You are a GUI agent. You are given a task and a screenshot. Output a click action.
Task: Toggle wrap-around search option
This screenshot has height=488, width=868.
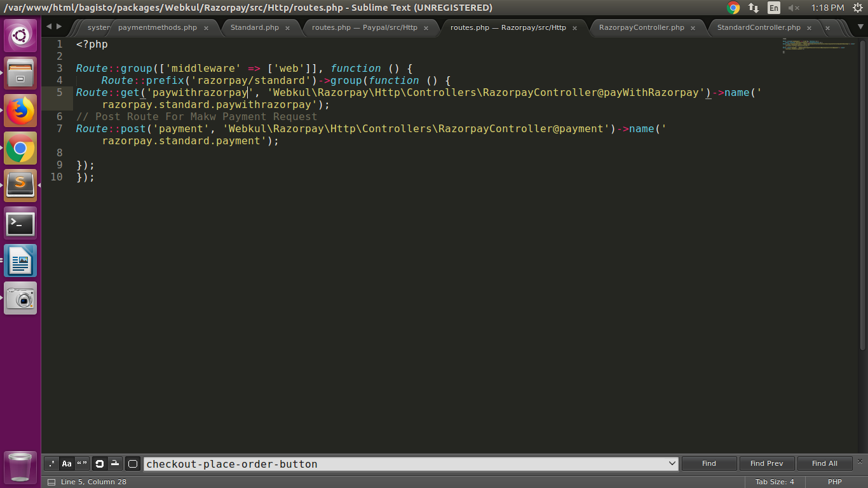click(x=99, y=464)
